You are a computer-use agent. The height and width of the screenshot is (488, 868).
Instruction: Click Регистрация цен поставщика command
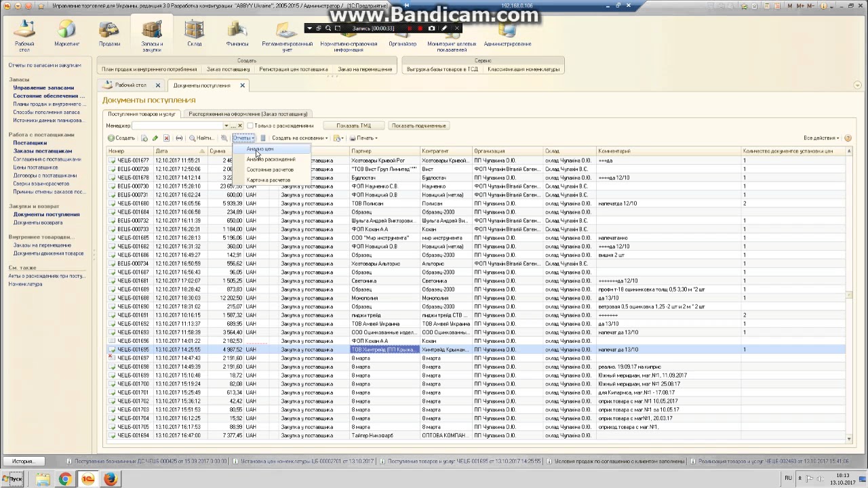(293, 69)
